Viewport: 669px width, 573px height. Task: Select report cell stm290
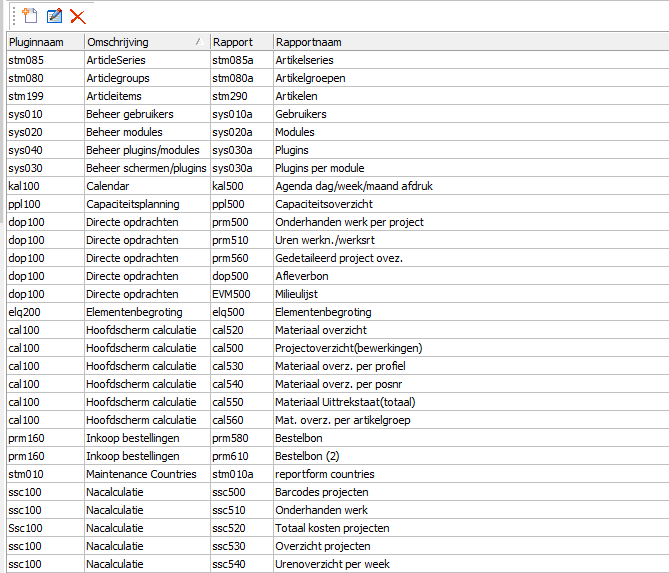click(241, 96)
